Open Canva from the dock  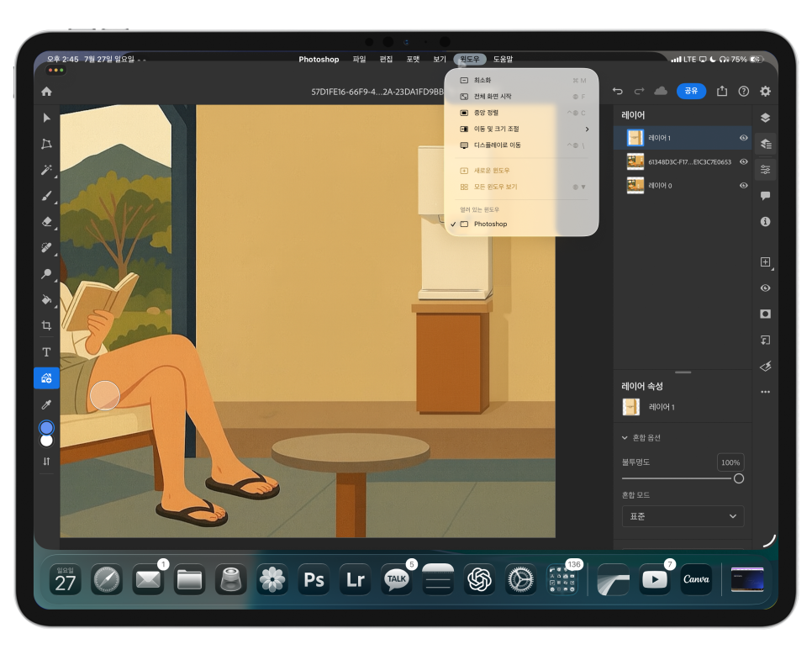(x=696, y=579)
